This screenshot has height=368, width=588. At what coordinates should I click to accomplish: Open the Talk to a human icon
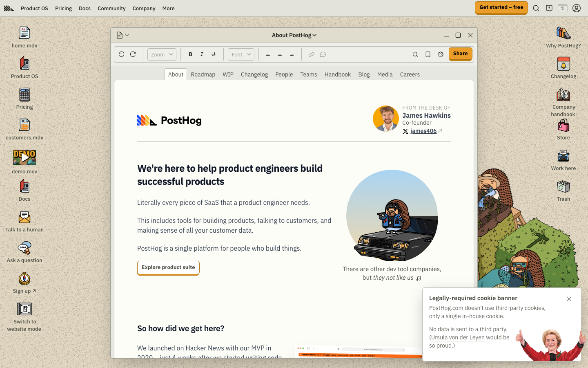tap(24, 218)
